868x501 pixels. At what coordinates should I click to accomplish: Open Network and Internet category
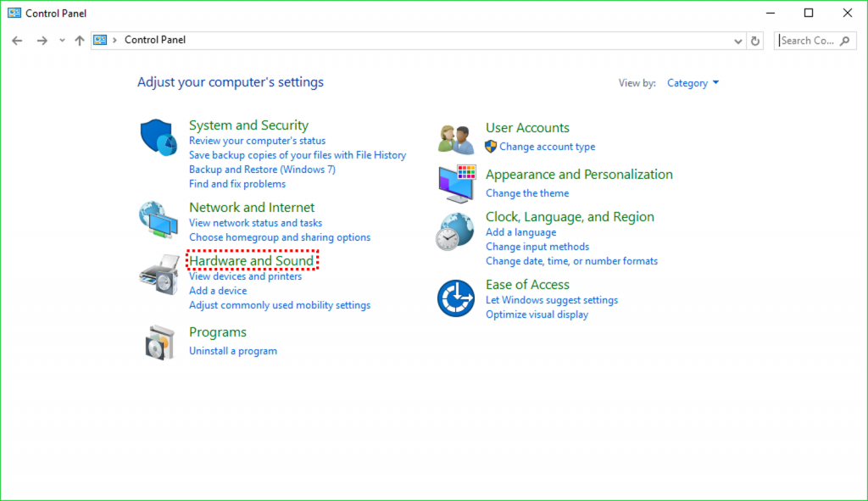(251, 207)
